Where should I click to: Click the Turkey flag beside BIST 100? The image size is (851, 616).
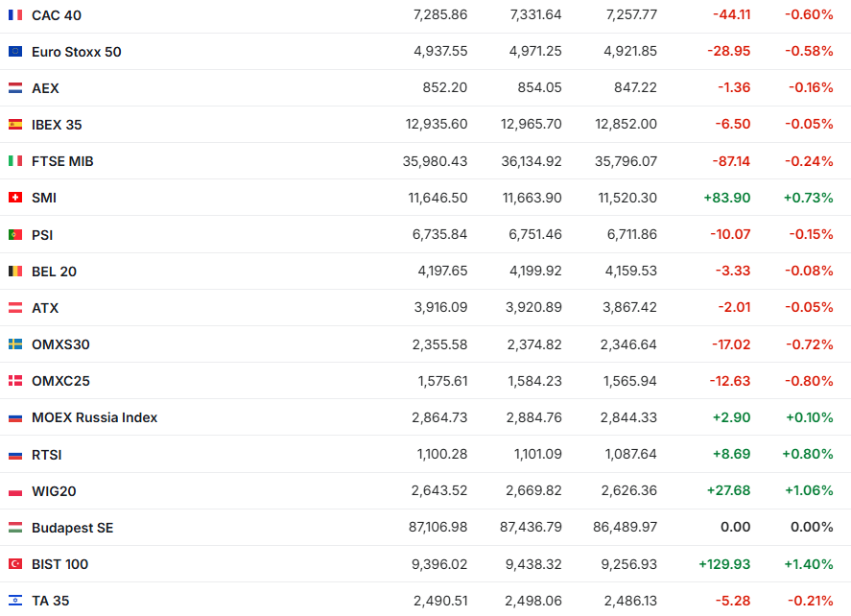point(15,564)
